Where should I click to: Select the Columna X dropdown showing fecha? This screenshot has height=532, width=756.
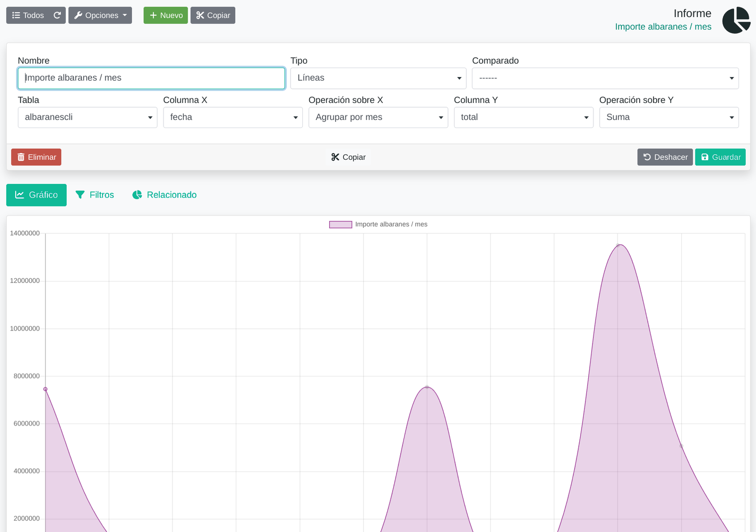[233, 117]
